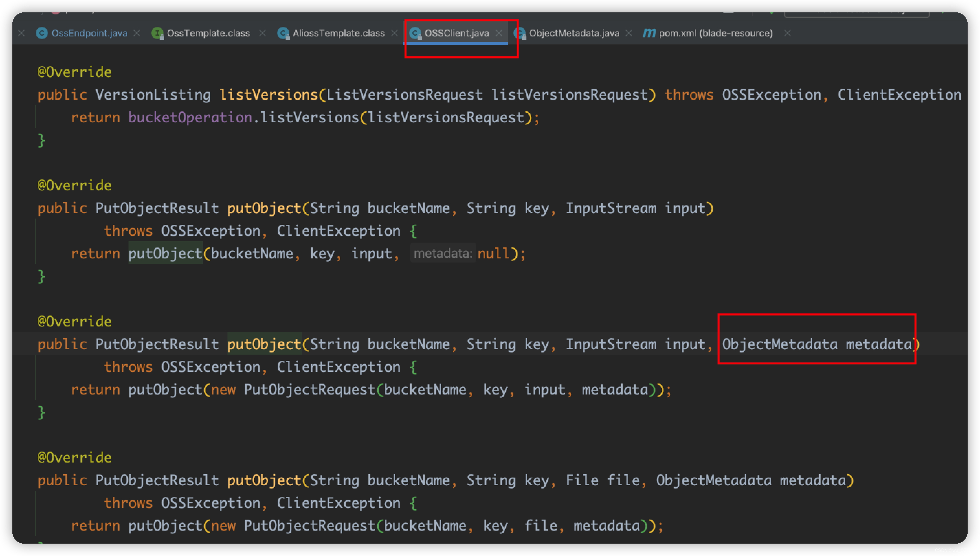Click the metadata: inlay hint

point(443,253)
